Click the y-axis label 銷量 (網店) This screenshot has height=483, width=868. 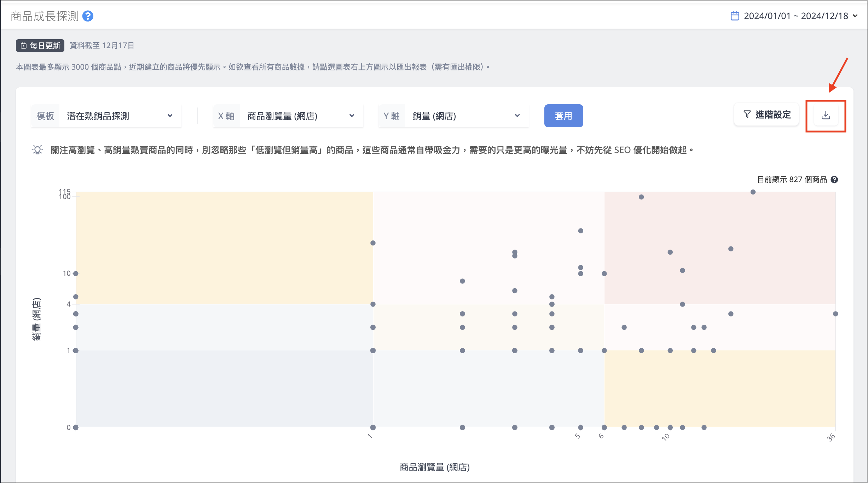point(37,319)
